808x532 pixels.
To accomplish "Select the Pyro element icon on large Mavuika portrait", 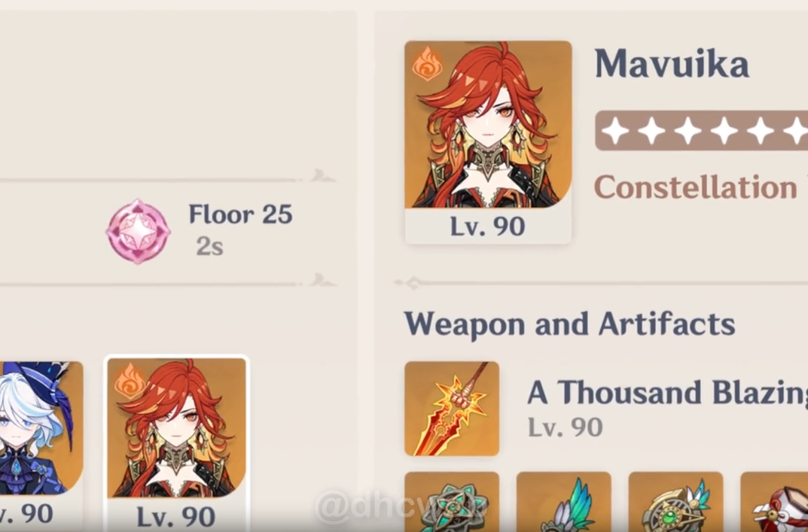I will pyautogui.click(x=427, y=64).
